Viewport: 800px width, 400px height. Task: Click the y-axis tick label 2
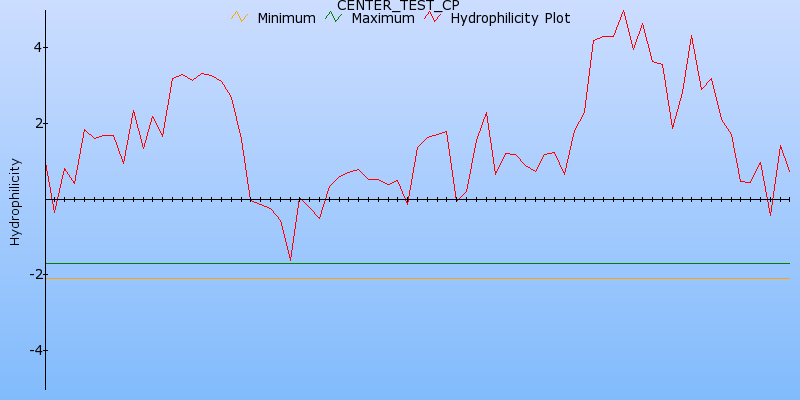click(35, 124)
